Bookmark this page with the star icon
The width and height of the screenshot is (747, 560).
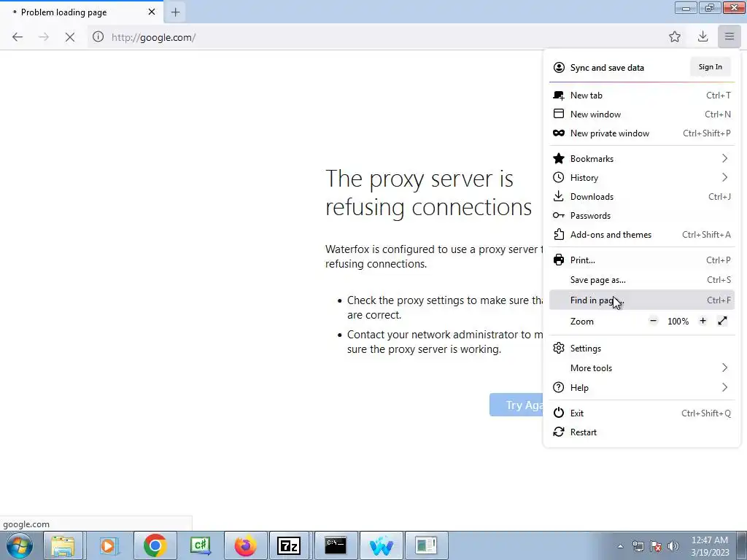[x=675, y=36]
